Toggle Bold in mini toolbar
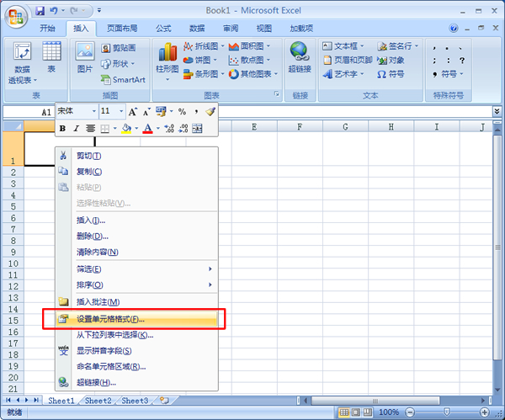The height and width of the screenshot is (420, 505). pos(62,129)
